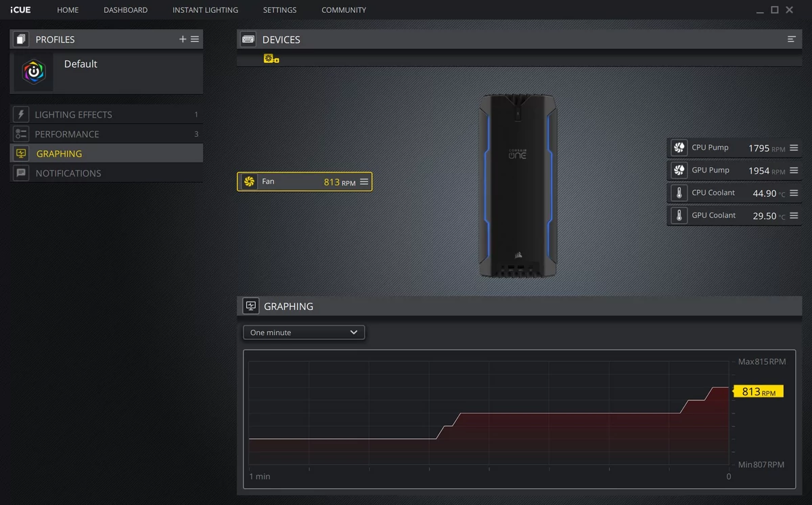Click the yellow Fan sensor icon
The width and height of the screenshot is (812, 505).
tap(249, 181)
